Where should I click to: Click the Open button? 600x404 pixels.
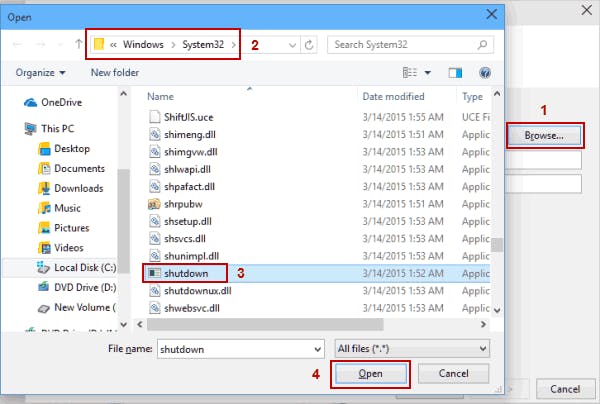(369, 374)
